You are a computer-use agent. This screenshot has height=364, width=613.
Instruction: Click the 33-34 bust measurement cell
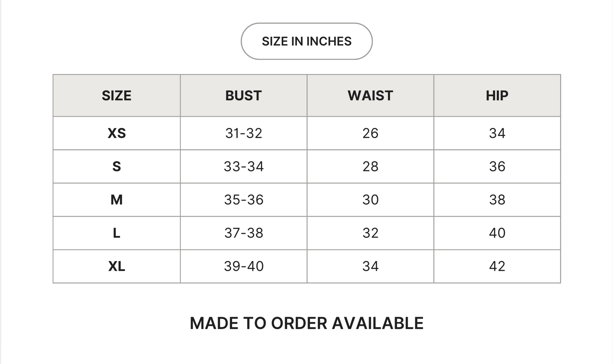244,167
